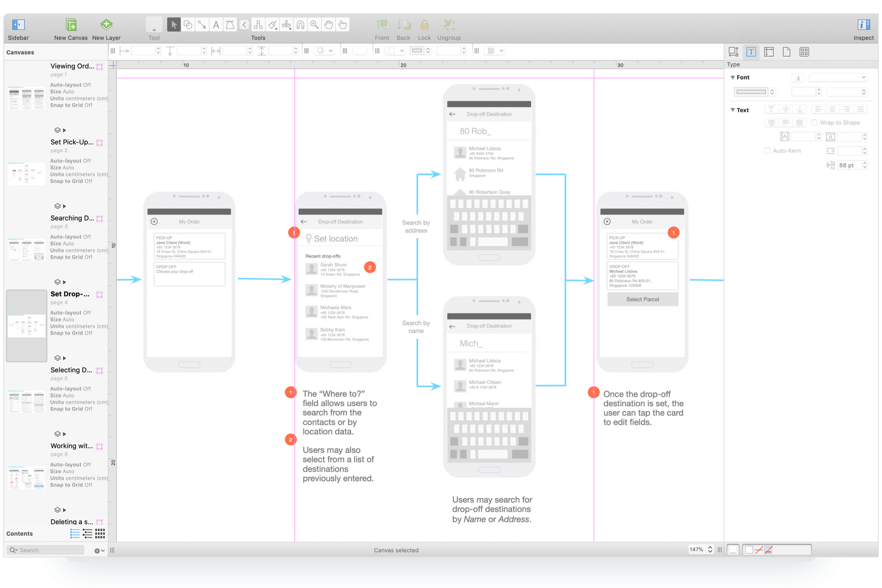Viewport: 882px width, 588px height.
Task: Open the Inspect panel
Action: [864, 25]
